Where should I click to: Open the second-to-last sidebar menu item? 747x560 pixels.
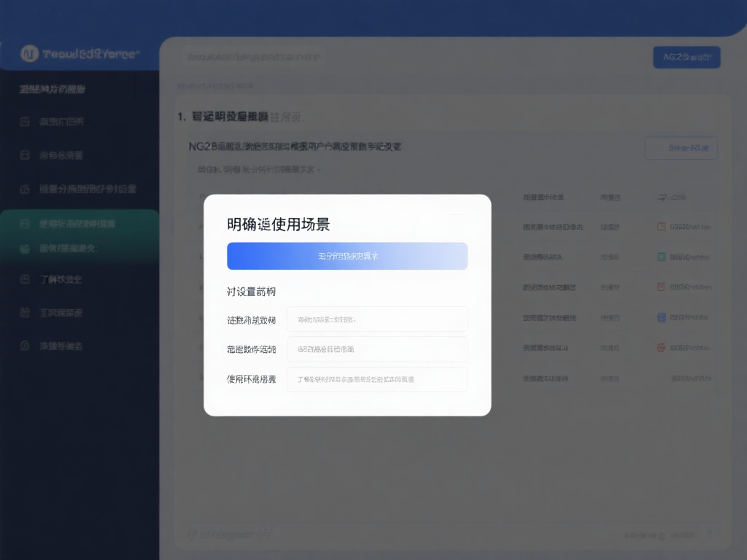(x=25, y=312)
